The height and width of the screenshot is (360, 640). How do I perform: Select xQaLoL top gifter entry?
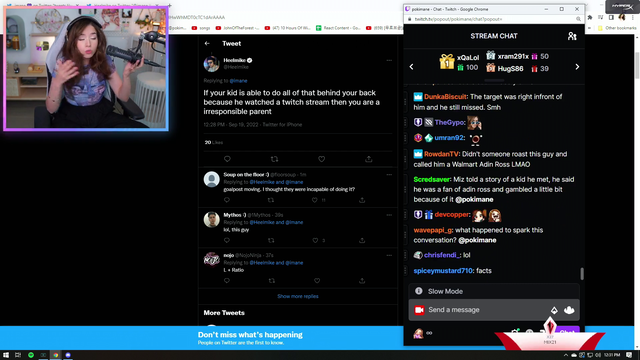(459, 62)
